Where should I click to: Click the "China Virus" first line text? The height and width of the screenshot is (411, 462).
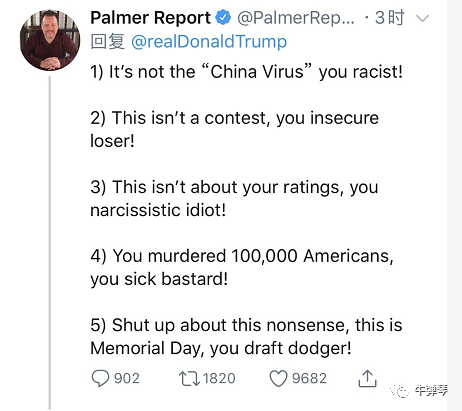tap(246, 72)
